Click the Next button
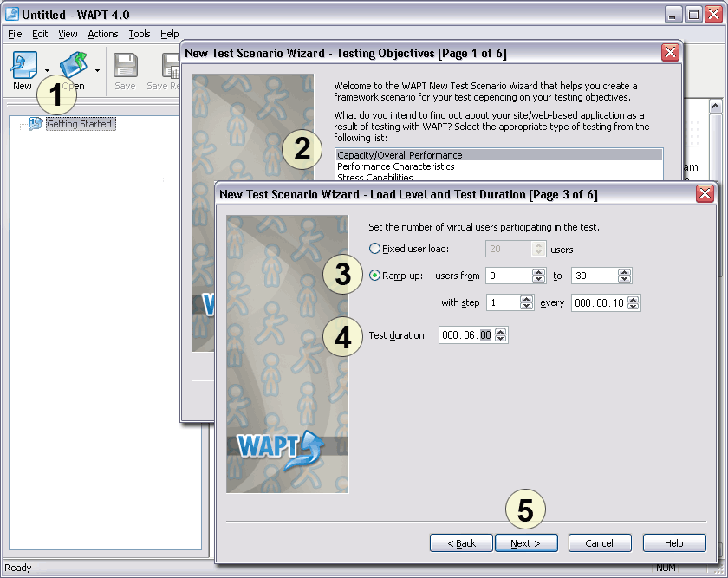The image size is (728, 578). (x=526, y=543)
